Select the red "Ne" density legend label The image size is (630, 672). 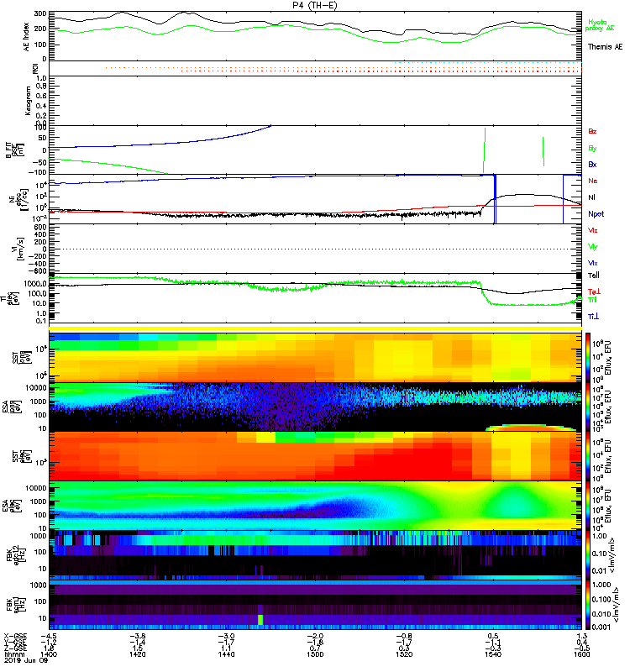click(593, 181)
